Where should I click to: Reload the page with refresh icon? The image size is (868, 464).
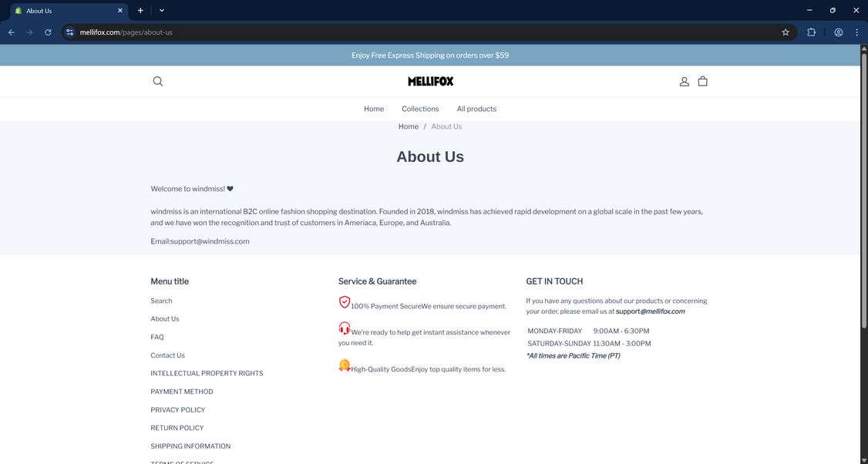[x=48, y=32]
